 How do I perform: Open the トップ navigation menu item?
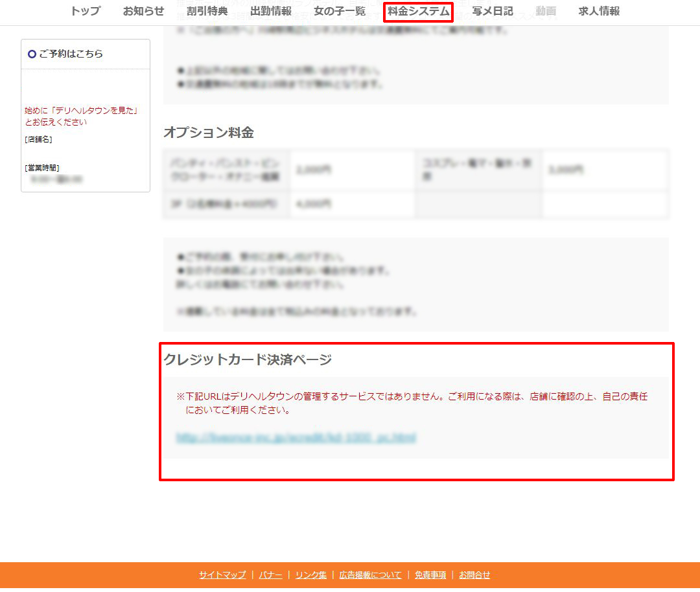click(x=86, y=11)
